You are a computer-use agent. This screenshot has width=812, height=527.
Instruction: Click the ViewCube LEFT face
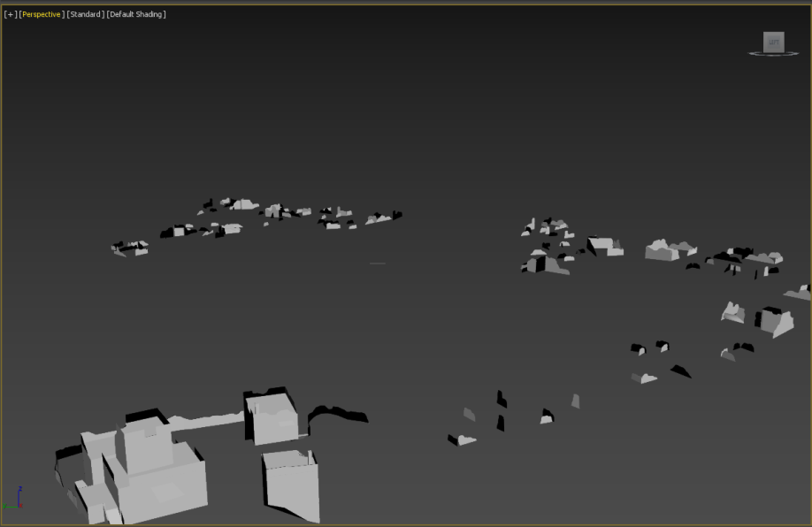click(x=773, y=42)
